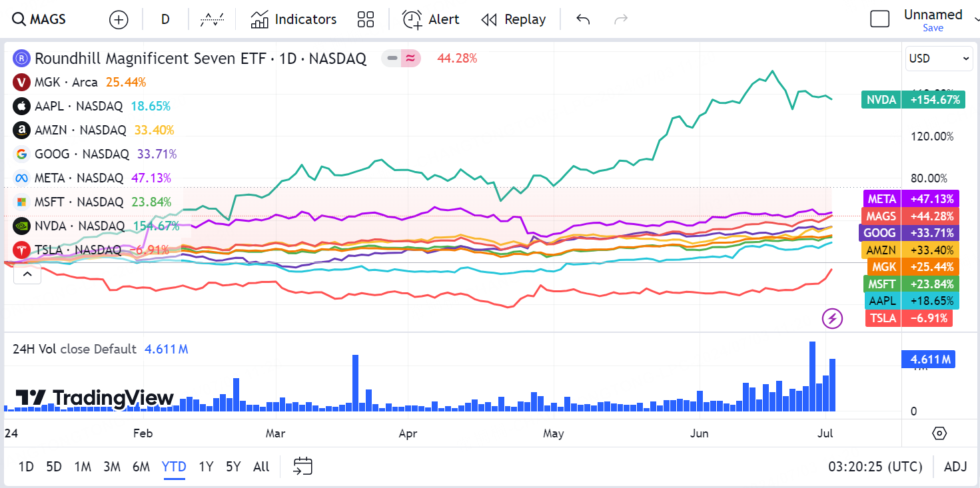Click the Microsoft logo icon
Image resolution: width=980 pixels, height=488 pixels.
22,202
